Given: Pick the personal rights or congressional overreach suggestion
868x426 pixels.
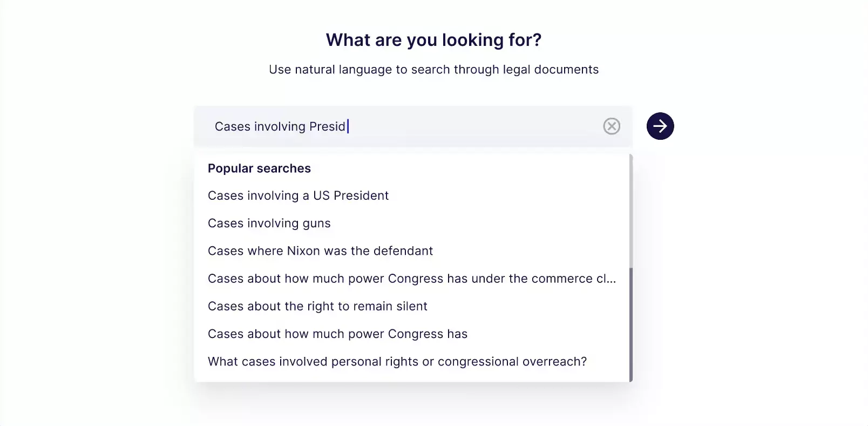Looking at the screenshot, I should 397,361.
